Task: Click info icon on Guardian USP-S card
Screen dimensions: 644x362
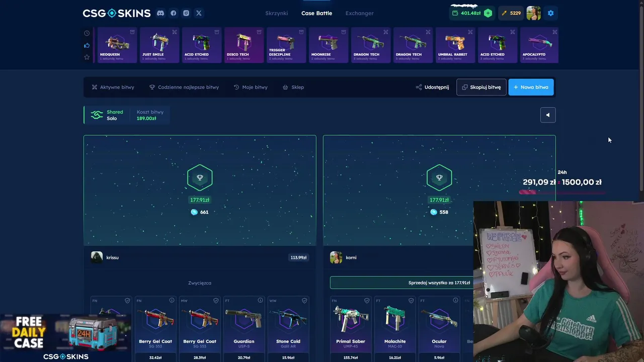Action: click(260, 300)
